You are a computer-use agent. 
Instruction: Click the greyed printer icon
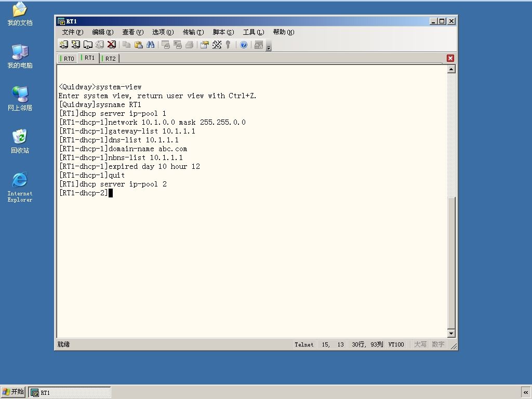point(189,45)
